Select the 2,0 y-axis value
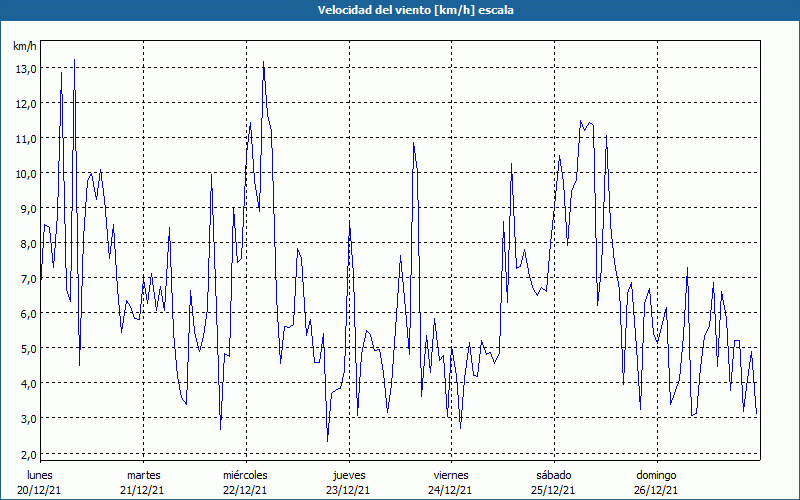This screenshot has height=500, width=800. click(28, 454)
